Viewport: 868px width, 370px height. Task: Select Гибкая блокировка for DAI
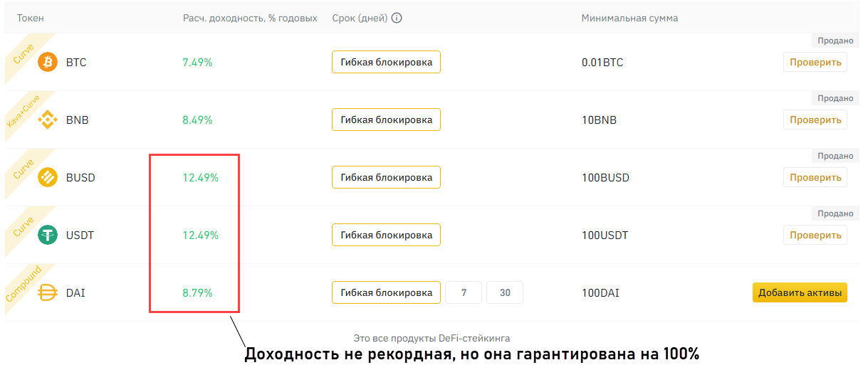point(386,292)
